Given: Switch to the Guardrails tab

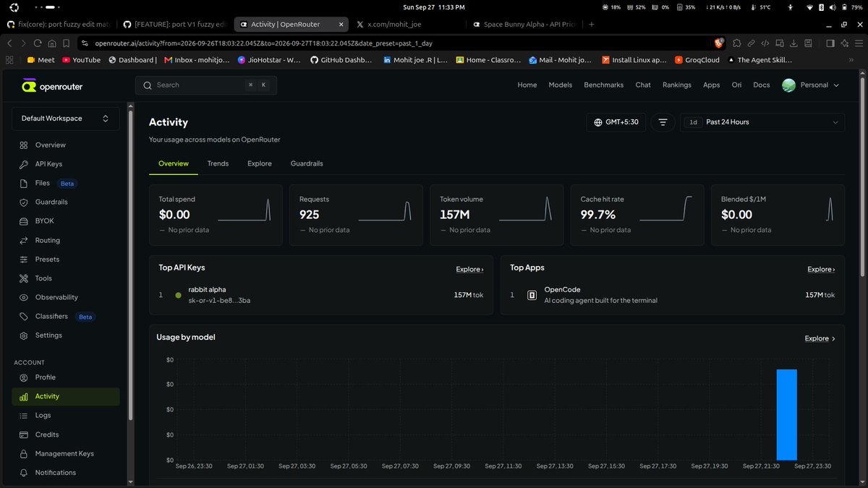Looking at the screenshot, I should click(307, 163).
